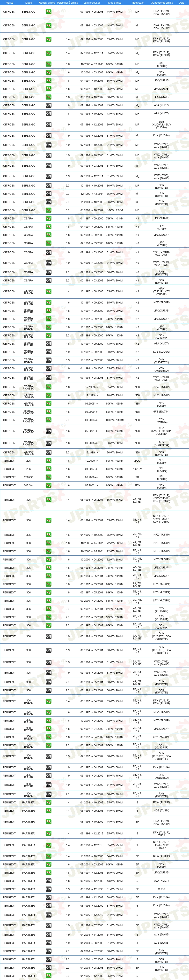Click the '05.1996 -> 12.1998' production years cell
This screenshot has width=189, height=980.
pyautogui.click(x=92, y=889)
